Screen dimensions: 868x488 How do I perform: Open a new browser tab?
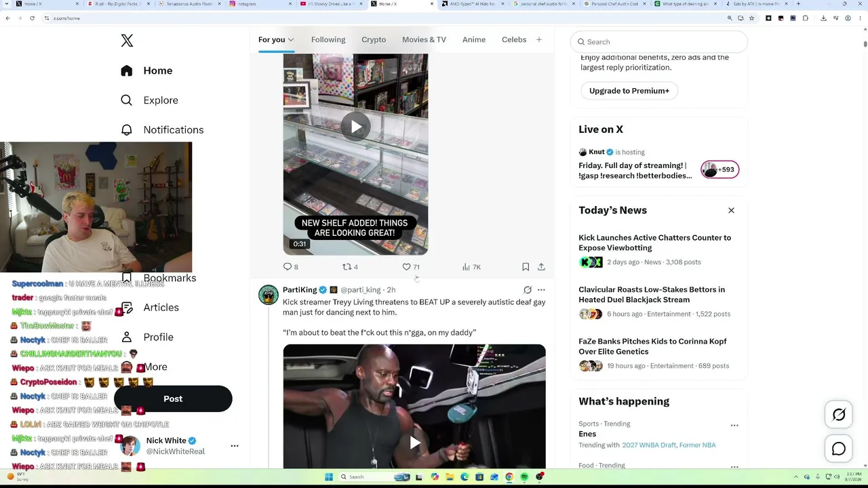[x=798, y=4]
